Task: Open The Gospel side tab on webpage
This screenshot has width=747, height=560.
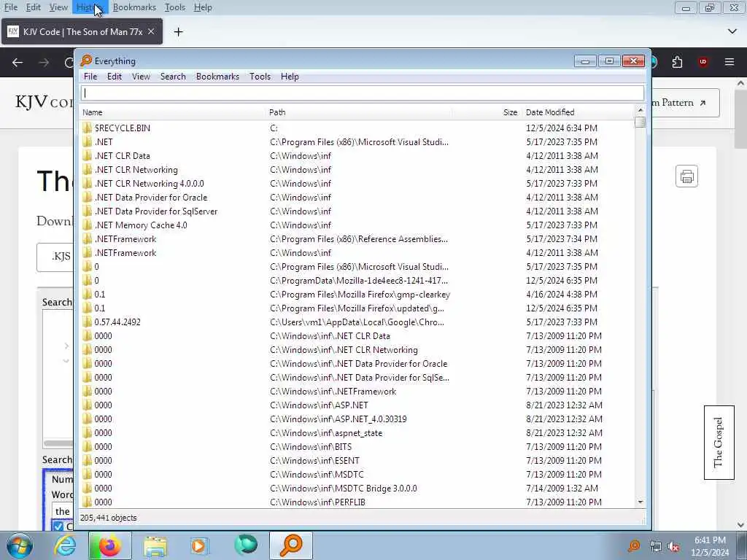Action: (x=719, y=443)
